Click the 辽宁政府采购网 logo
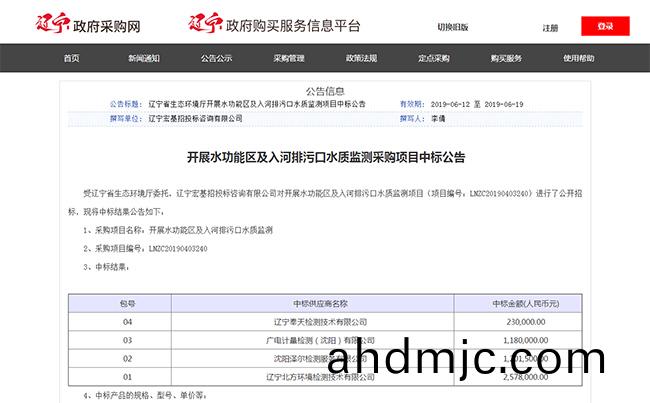650x403 pixels. pyautogui.click(x=88, y=24)
